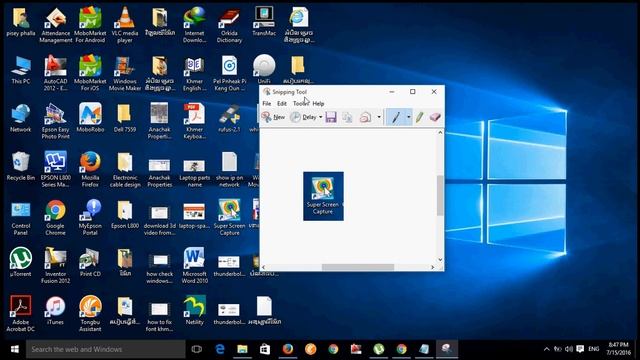Select the Dell 7559 folder
The height and width of the screenshot is (360, 640).
125,118
